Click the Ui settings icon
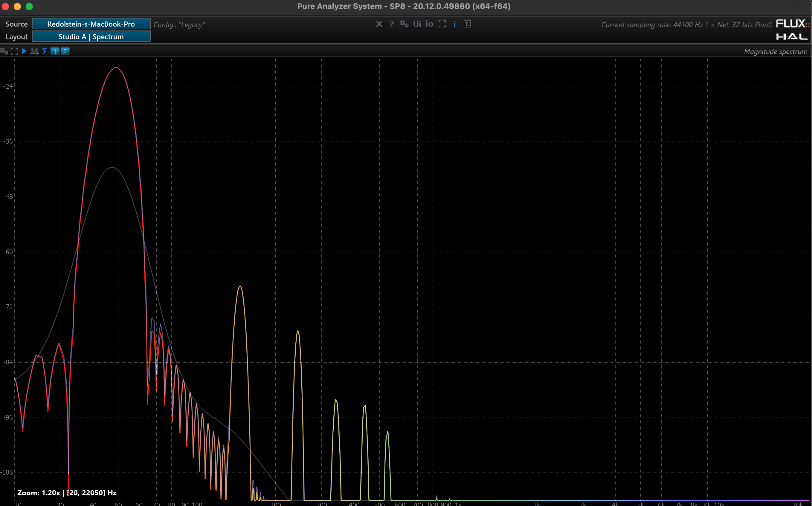The image size is (812, 506). point(417,24)
